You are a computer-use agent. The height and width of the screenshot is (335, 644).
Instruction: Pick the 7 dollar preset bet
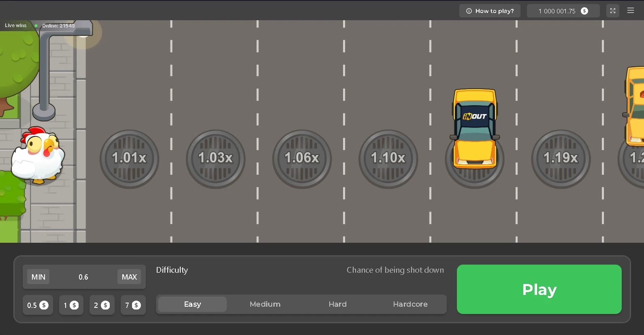133,305
